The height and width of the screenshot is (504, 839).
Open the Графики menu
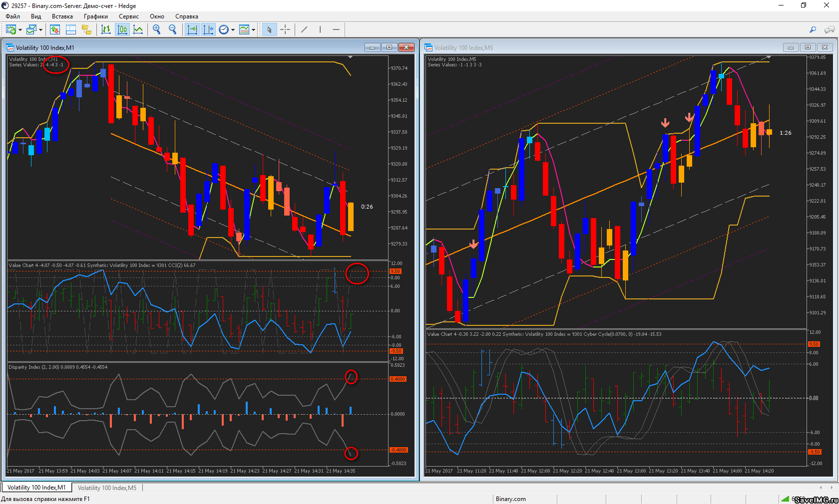click(x=95, y=16)
